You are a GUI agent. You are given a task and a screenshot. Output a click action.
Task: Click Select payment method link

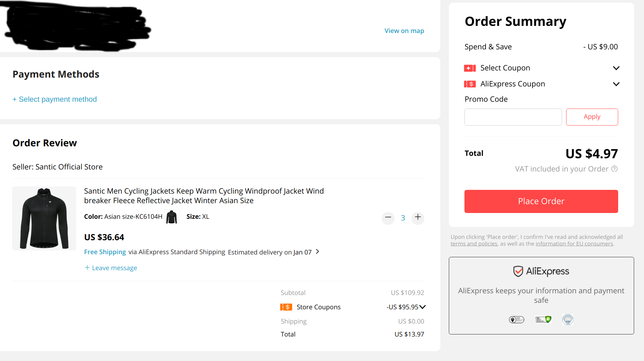pyautogui.click(x=55, y=99)
